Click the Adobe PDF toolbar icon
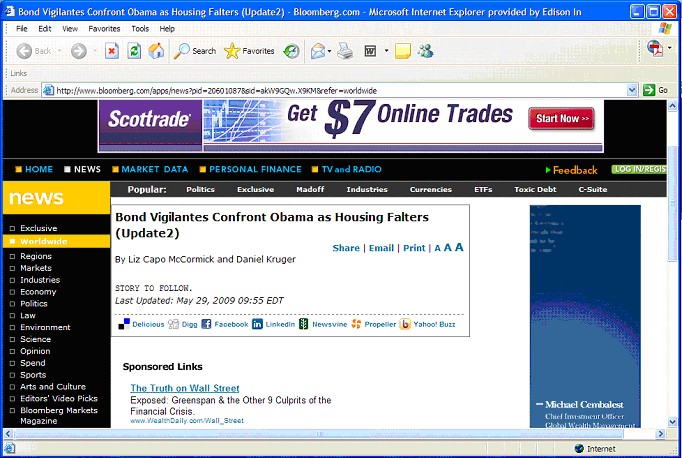This screenshot has width=682, height=458. coord(655,48)
